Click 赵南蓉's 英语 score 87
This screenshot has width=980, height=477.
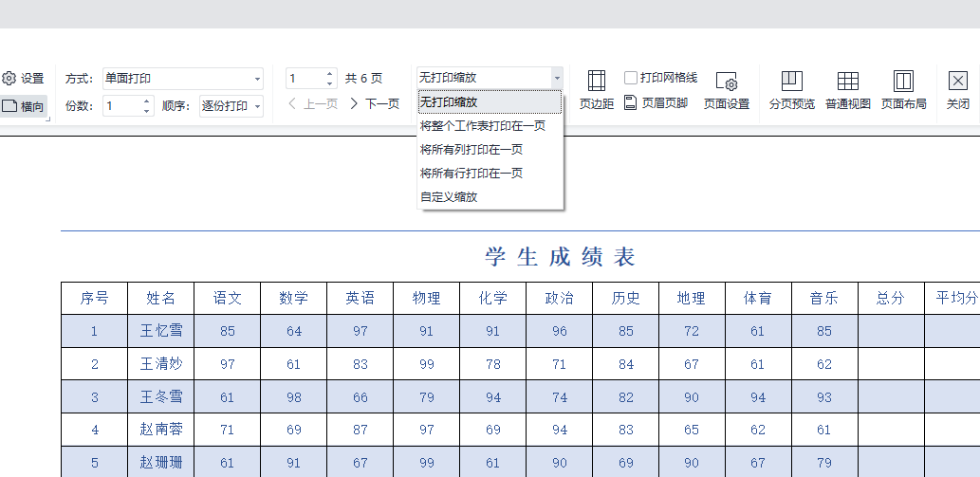click(x=360, y=430)
